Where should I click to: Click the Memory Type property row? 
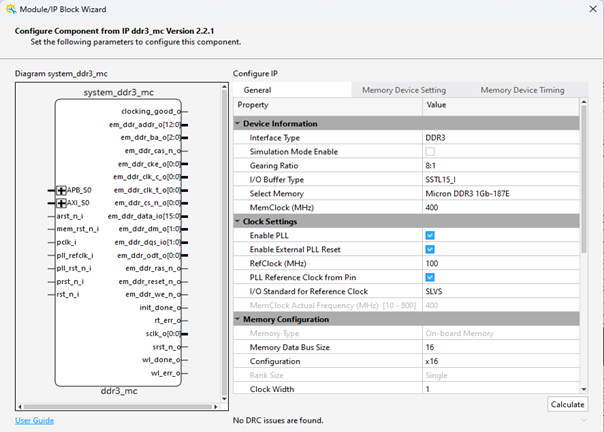[406, 333]
